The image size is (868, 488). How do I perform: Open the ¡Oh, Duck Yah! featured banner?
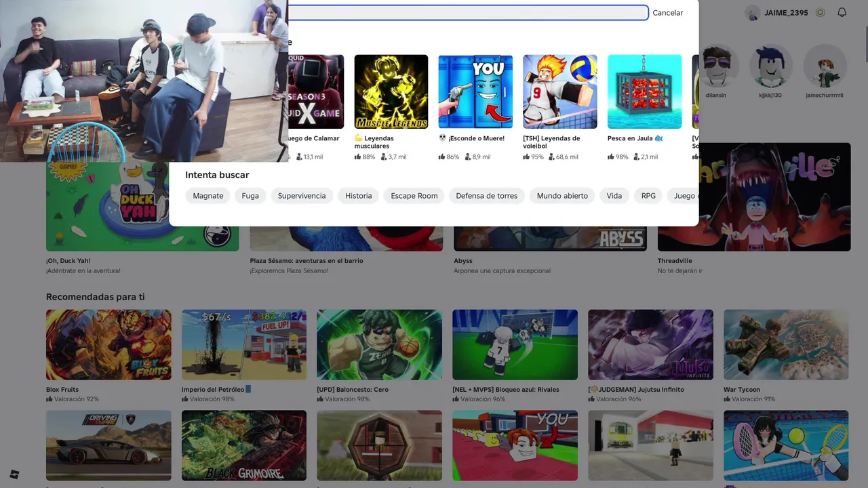pos(142,206)
